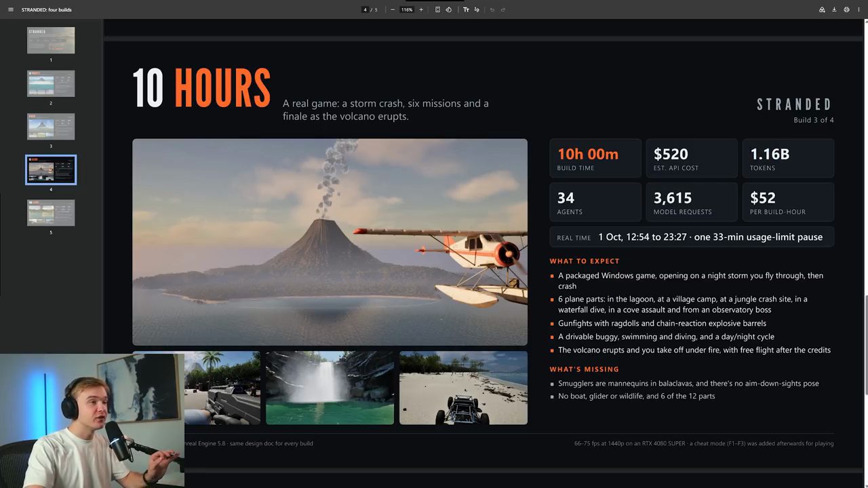
Task: Click the zoom in plus button
Action: point(421,9)
